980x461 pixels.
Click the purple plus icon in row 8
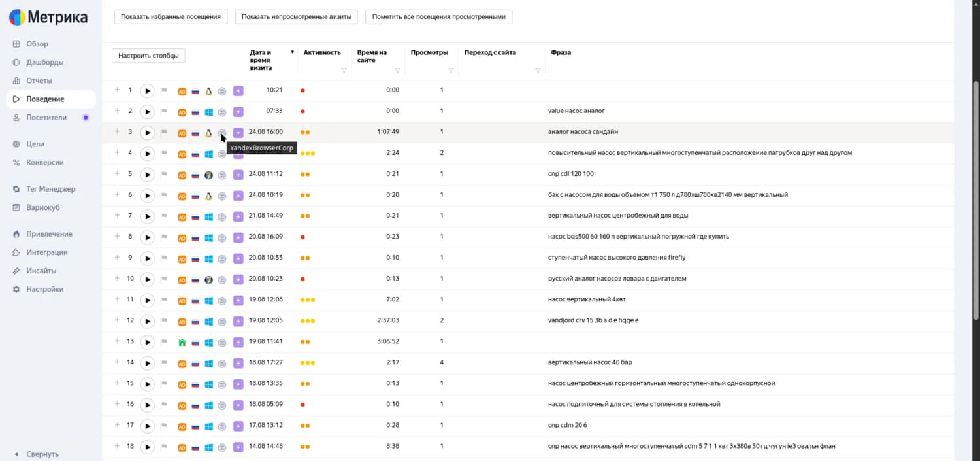click(x=238, y=237)
